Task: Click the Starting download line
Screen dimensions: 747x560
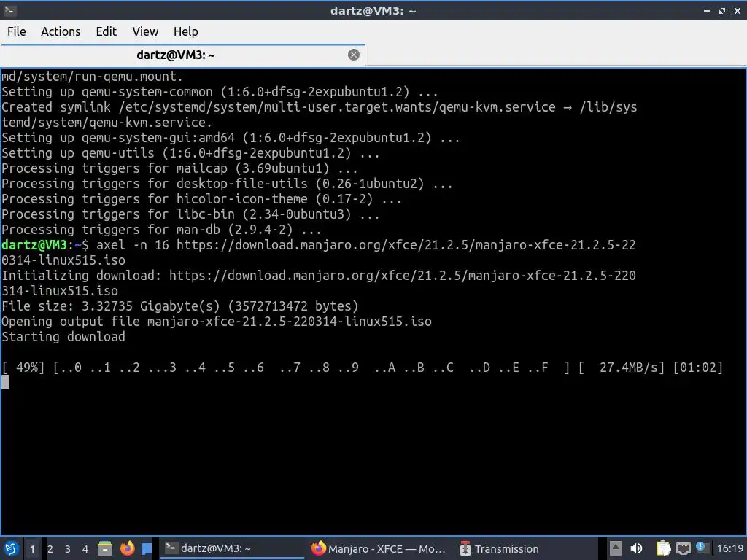Action: coord(63,337)
